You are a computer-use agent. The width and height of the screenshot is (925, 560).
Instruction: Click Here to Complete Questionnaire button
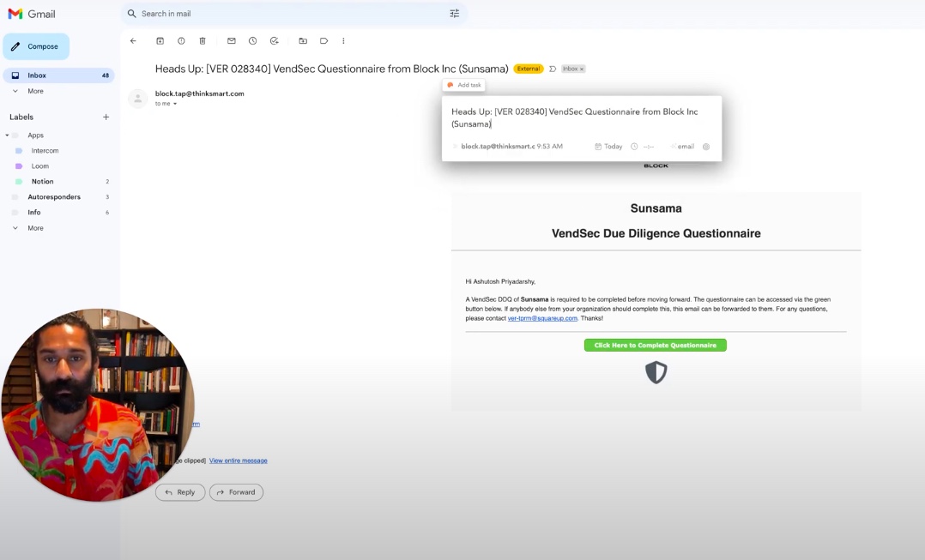(655, 345)
